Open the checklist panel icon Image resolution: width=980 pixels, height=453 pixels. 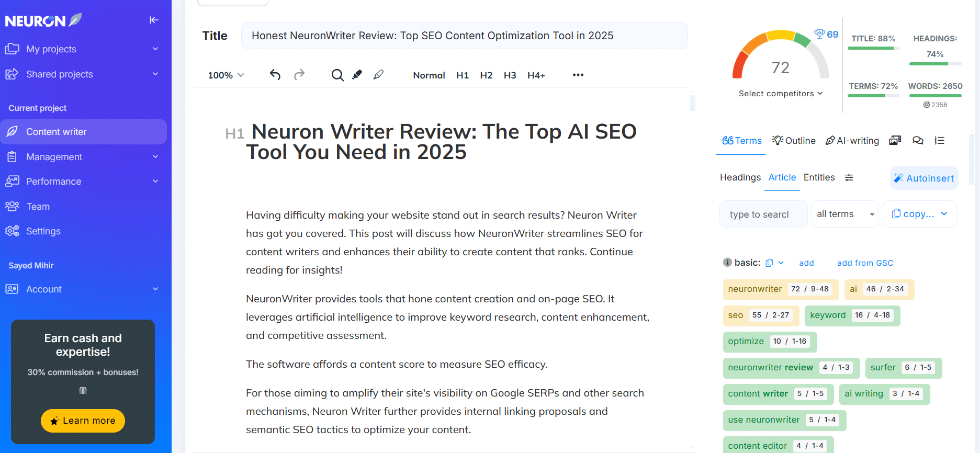point(940,140)
